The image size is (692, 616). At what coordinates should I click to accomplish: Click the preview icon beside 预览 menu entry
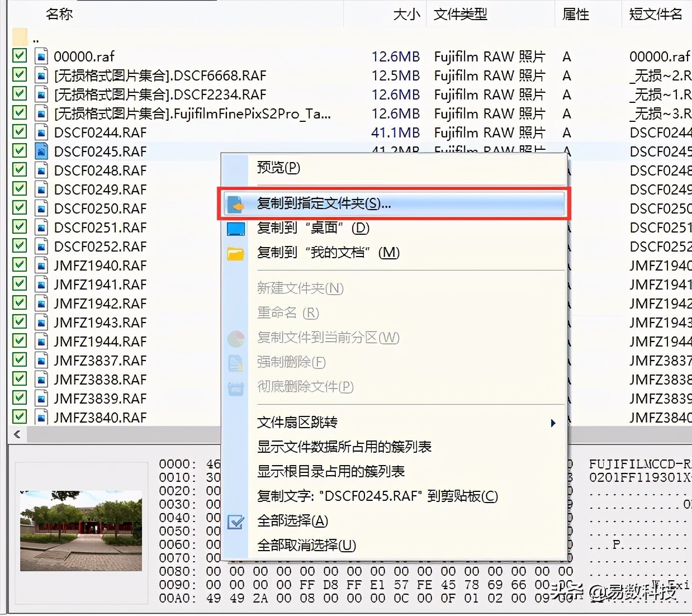click(x=236, y=168)
